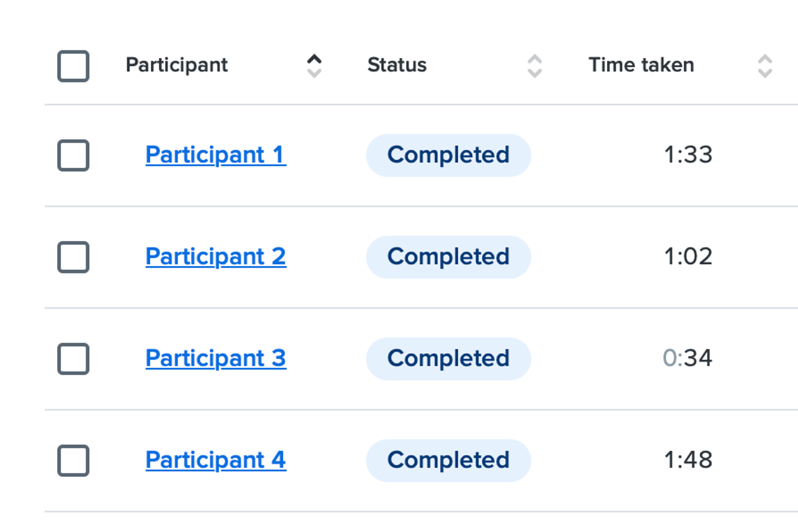Screen dimensions: 798x532
Task: Check the box for Participant 1
Action: (x=73, y=155)
